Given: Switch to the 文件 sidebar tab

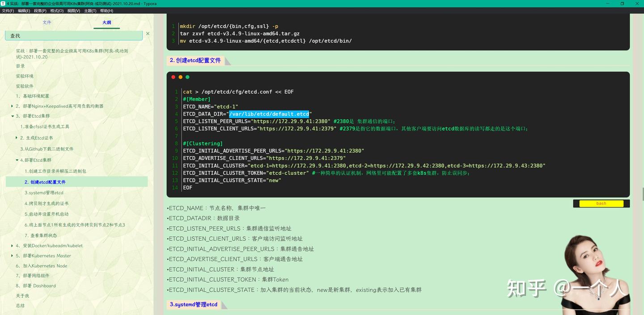Looking at the screenshot, I should coord(47,22).
